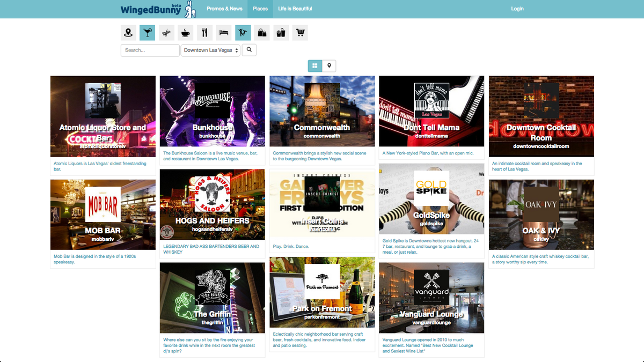Click 'An intimate cocktail room' description
Viewport: 644px width, 362px height.
[537, 166]
